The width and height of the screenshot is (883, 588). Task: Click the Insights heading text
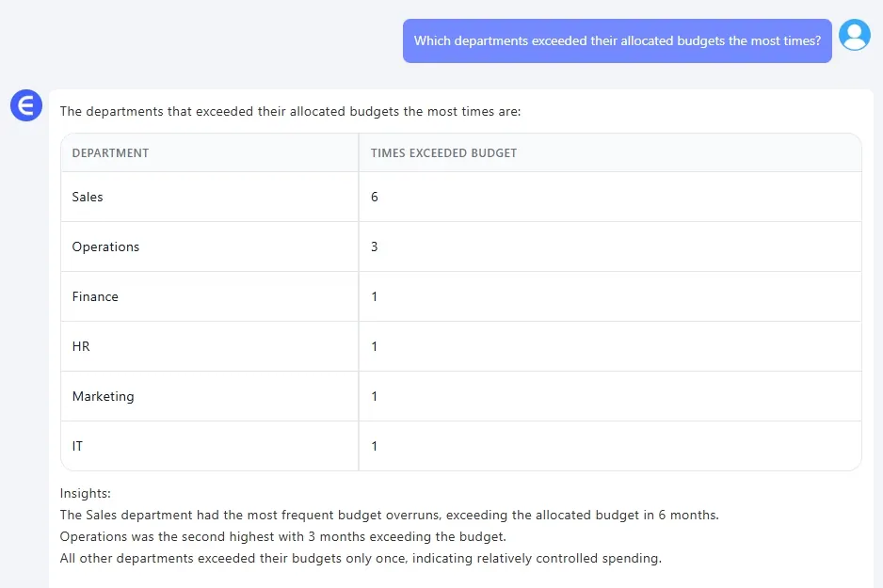pos(85,493)
